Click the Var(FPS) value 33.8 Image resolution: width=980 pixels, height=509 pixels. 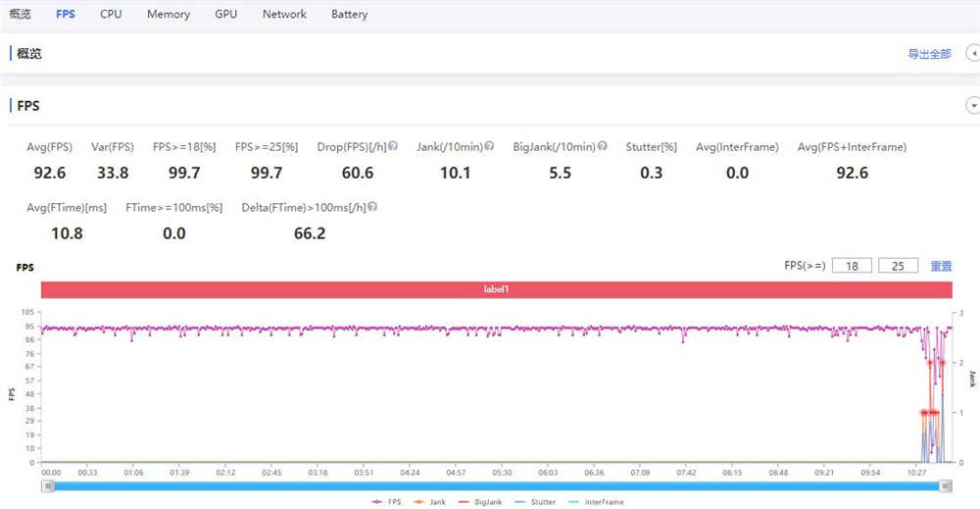click(113, 174)
